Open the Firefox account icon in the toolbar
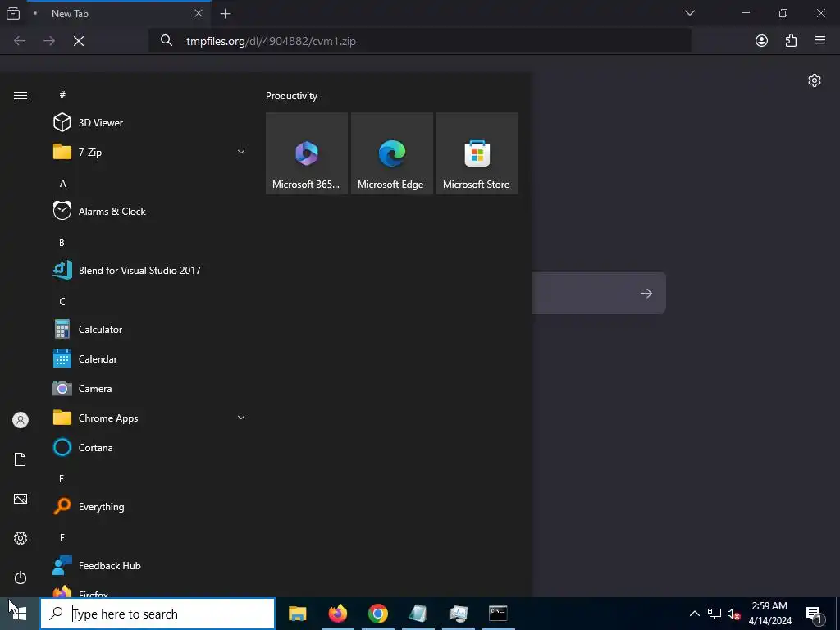Image resolution: width=840 pixels, height=630 pixels. pyautogui.click(x=761, y=41)
